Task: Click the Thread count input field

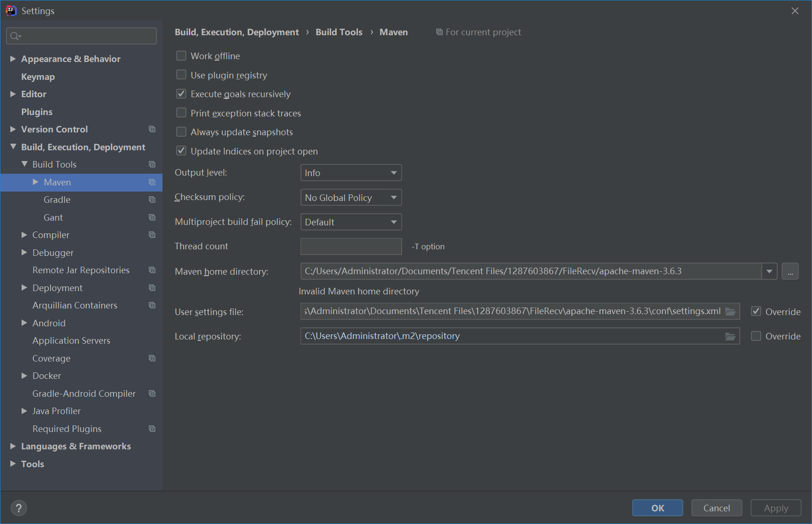Action: point(351,247)
